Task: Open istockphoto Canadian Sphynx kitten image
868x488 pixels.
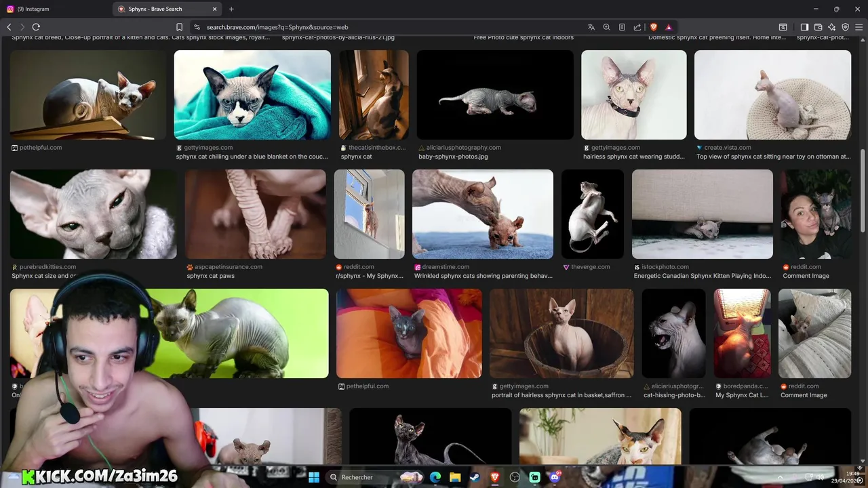Action: coord(703,214)
